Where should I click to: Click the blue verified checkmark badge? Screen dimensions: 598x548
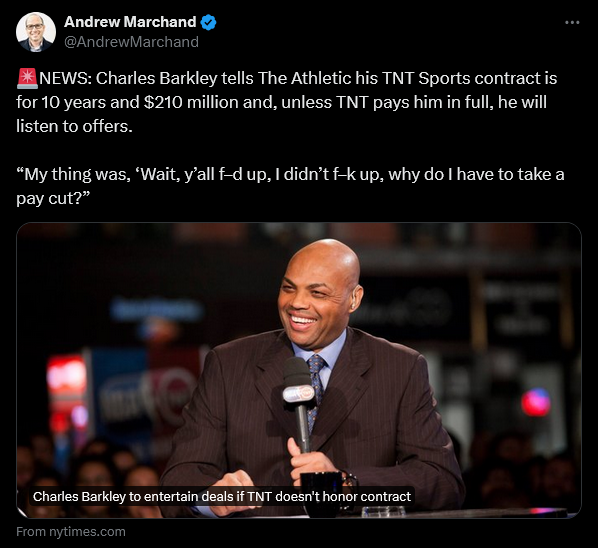coord(208,22)
